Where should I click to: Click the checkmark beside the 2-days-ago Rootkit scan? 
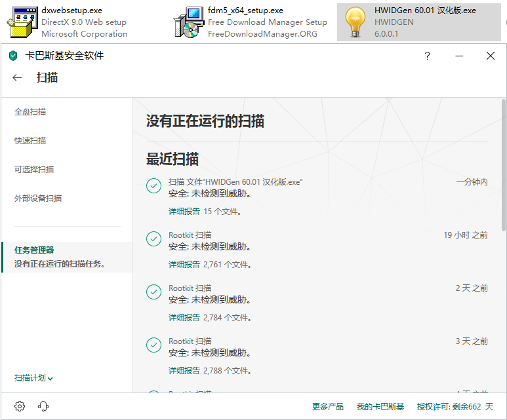pos(154,292)
